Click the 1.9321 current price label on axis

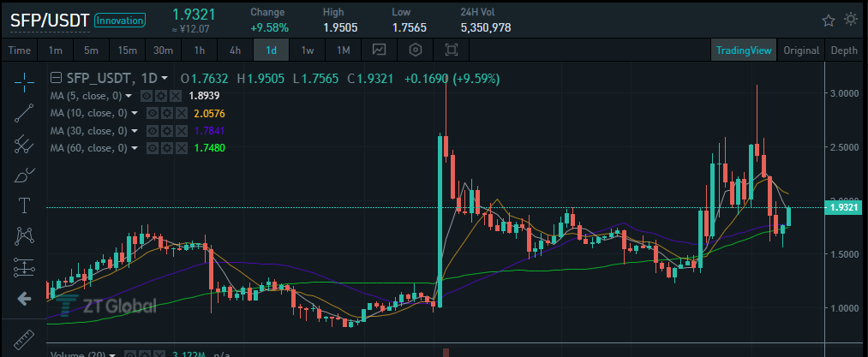tap(844, 208)
